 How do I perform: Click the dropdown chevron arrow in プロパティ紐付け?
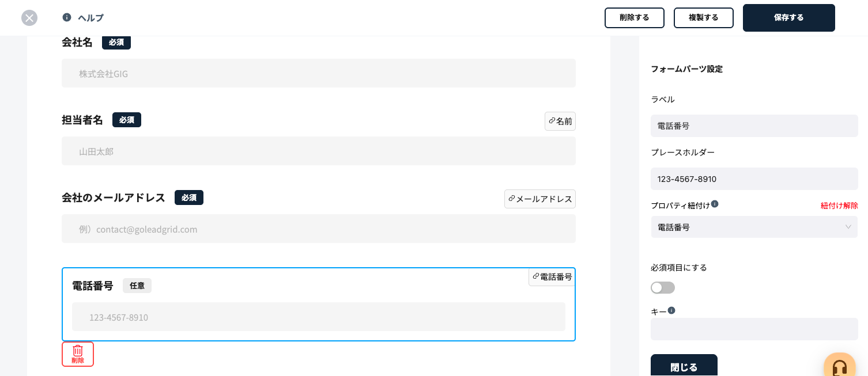(848, 227)
